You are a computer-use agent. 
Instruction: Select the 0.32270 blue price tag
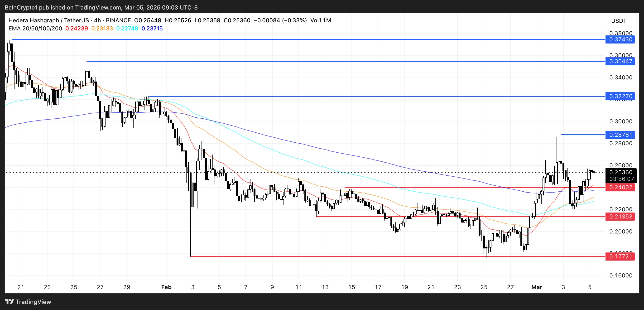620,96
